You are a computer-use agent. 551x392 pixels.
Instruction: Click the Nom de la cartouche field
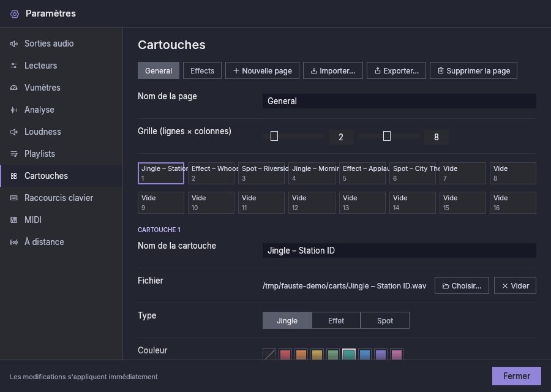[x=399, y=251]
